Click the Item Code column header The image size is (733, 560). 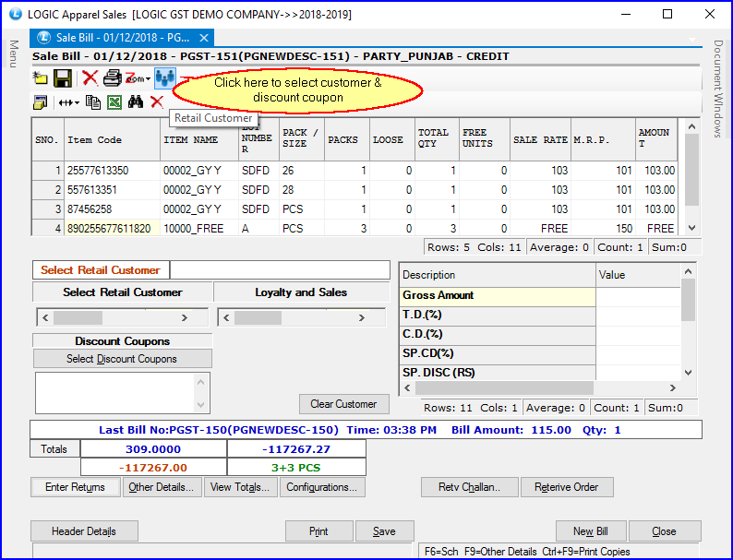(113, 139)
